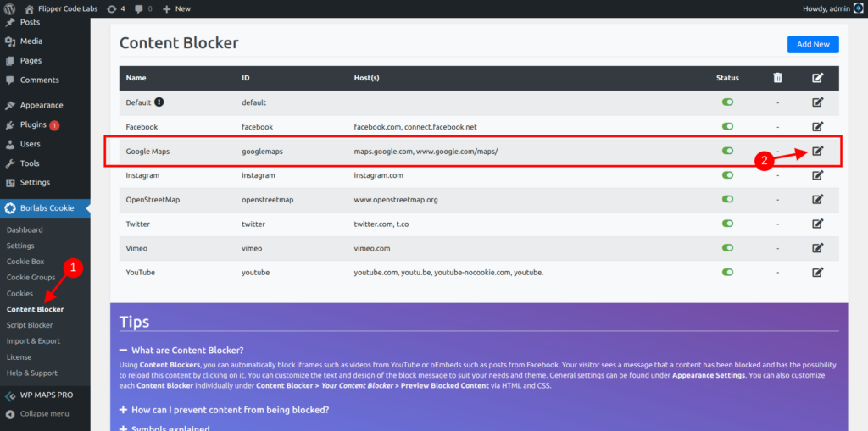
Task: Edit the Default content blocker
Action: click(x=818, y=102)
